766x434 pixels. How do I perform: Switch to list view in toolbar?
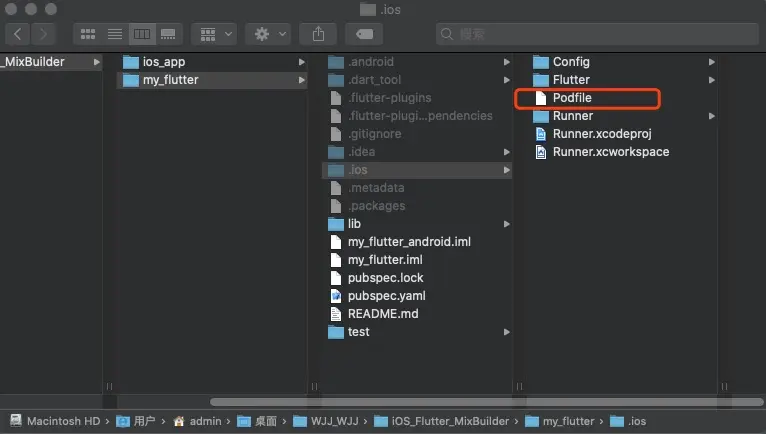coord(115,34)
